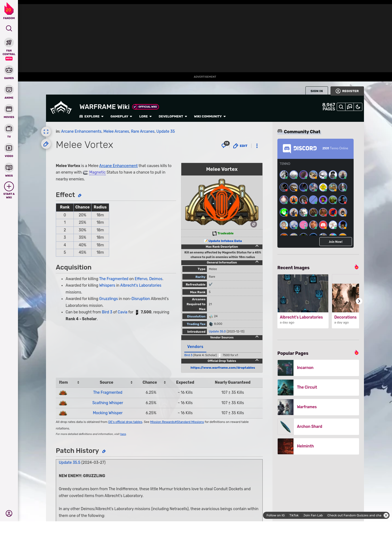Toggle dark theme moon icon
392x545 pixels.
point(358,107)
